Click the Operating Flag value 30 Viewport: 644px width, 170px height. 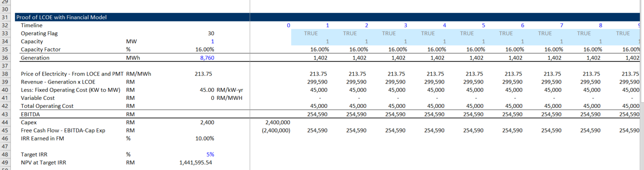(x=210, y=34)
